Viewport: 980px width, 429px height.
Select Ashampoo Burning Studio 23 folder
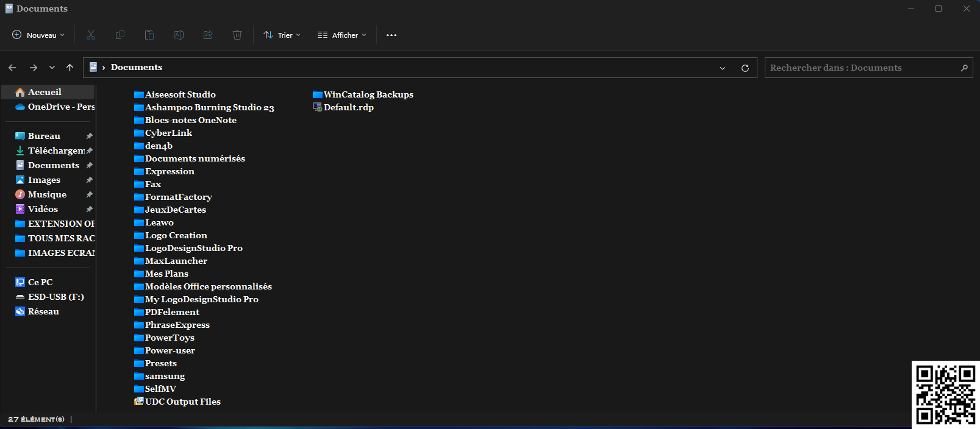coord(204,107)
